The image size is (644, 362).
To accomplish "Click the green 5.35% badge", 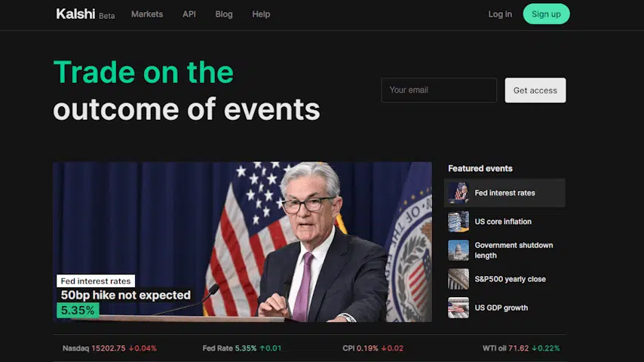I will [78, 310].
